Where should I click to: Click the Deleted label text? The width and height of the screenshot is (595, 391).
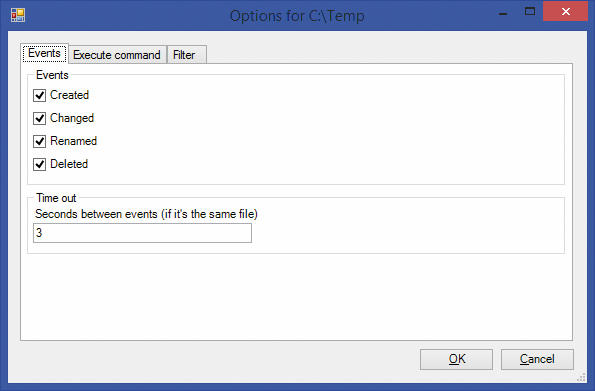pyautogui.click(x=69, y=164)
